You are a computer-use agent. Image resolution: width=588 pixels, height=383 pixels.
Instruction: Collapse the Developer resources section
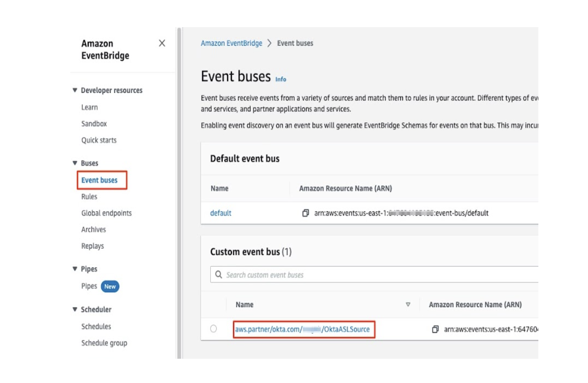(75, 90)
